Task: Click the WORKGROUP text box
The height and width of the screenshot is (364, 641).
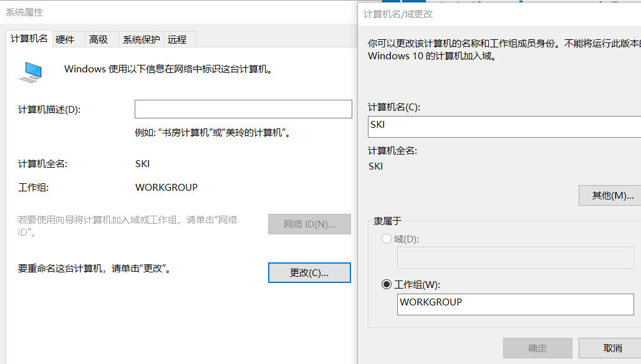Action: (x=515, y=304)
